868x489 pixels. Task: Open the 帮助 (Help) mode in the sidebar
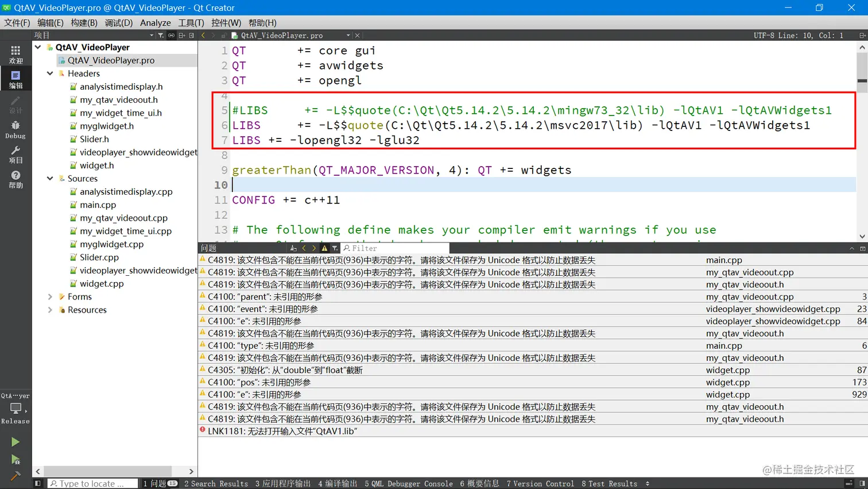coord(15,179)
